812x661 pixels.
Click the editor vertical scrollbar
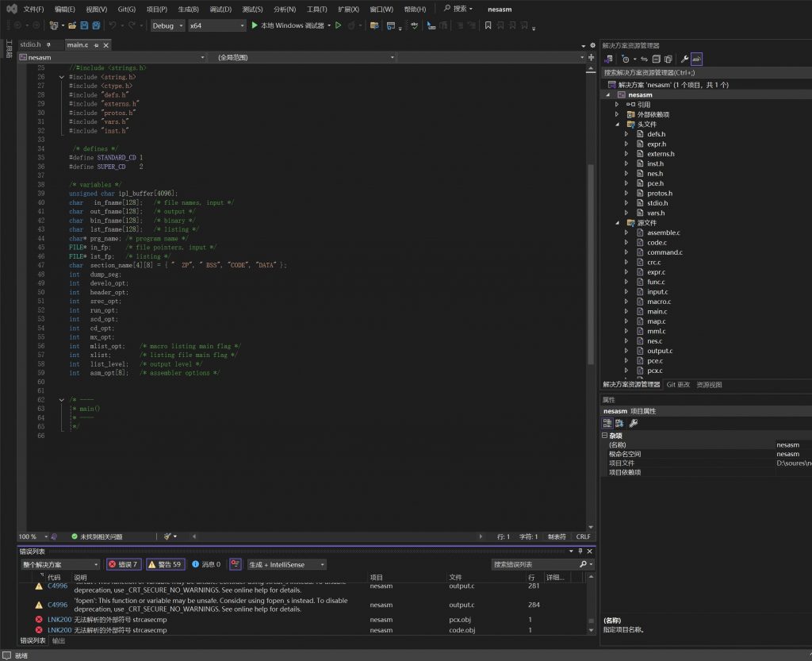click(590, 262)
